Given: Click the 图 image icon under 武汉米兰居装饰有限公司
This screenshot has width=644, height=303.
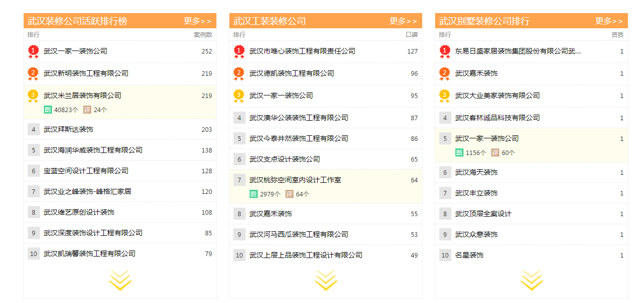Looking at the screenshot, I should 47,110.
